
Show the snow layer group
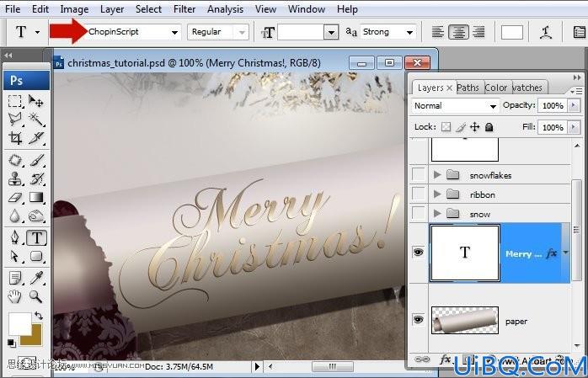(x=419, y=213)
